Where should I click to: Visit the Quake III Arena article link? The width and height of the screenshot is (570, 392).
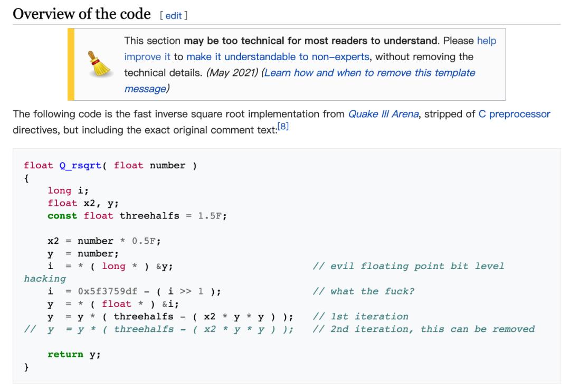click(x=384, y=114)
